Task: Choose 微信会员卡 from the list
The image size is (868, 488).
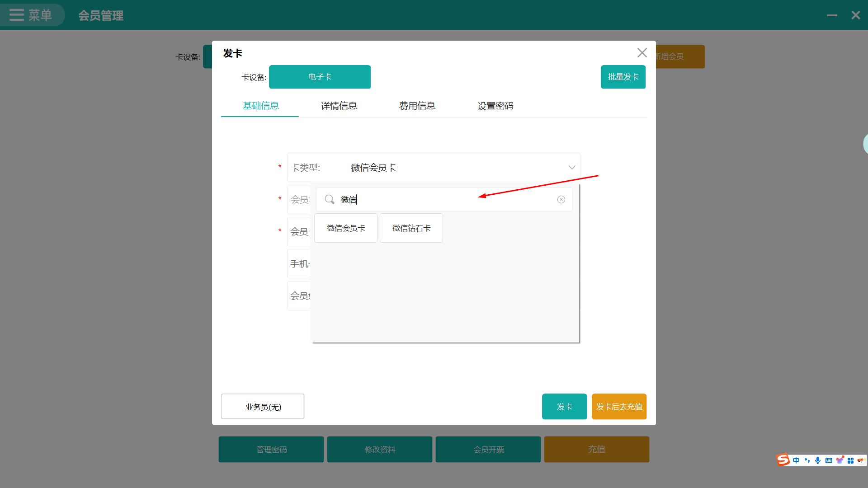Action: (x=346, y=228)
